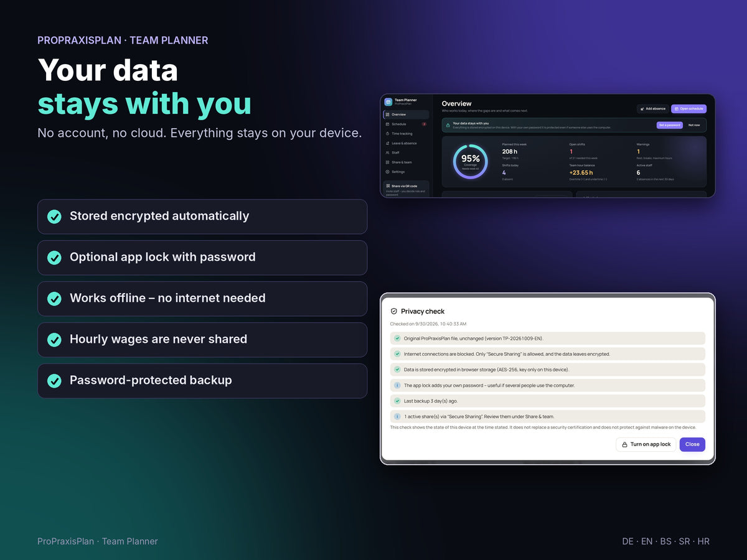This screenshot has width=747, height=560.
Task: Click the lock icon in 'Your data stays with you' banner
Action: click(448, 125)
